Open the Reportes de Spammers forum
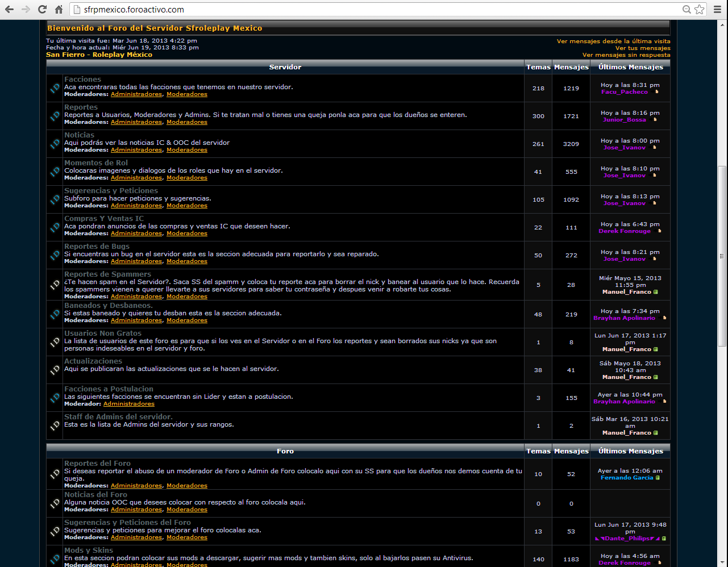Screen dimensions: 728x567 (107, 274)
